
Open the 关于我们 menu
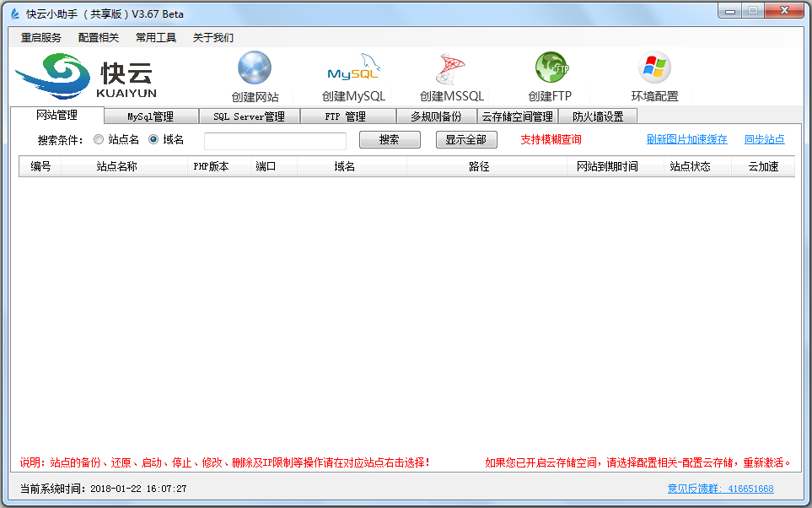click(x=213, y=38)
